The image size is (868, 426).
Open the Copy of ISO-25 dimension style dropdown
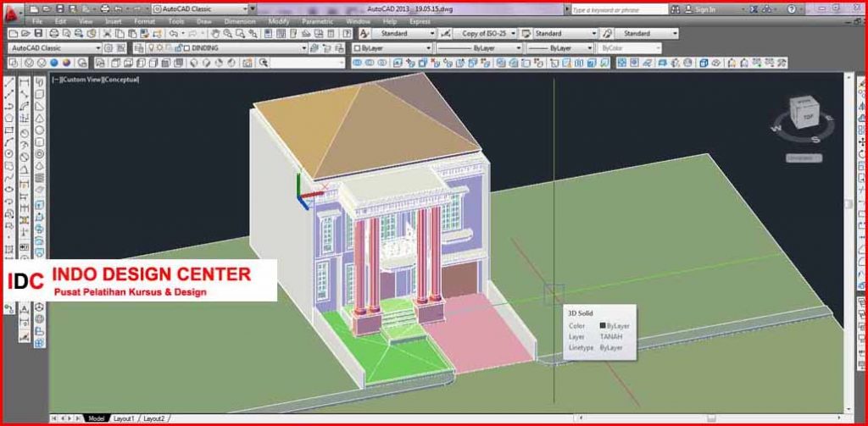pos(513,34)
